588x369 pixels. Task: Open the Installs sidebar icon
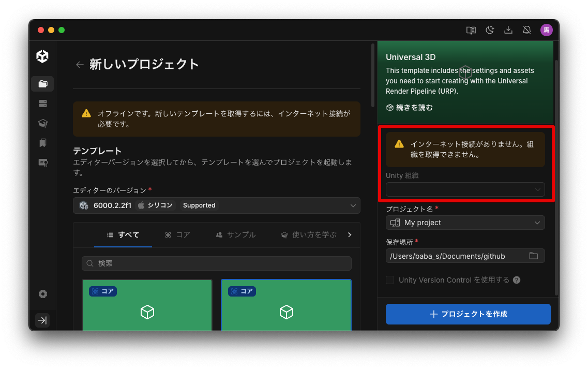click(43, 104)
